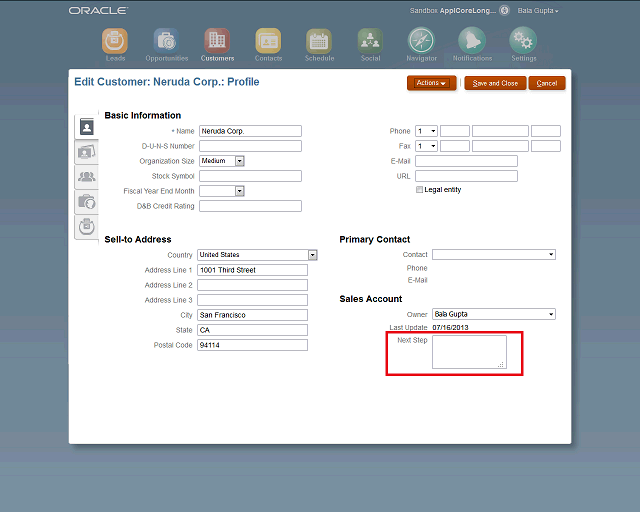640x512 pixels.
Task: Select the Profile side tab icon
Action: pyautogui.click(x=87, y=127)
